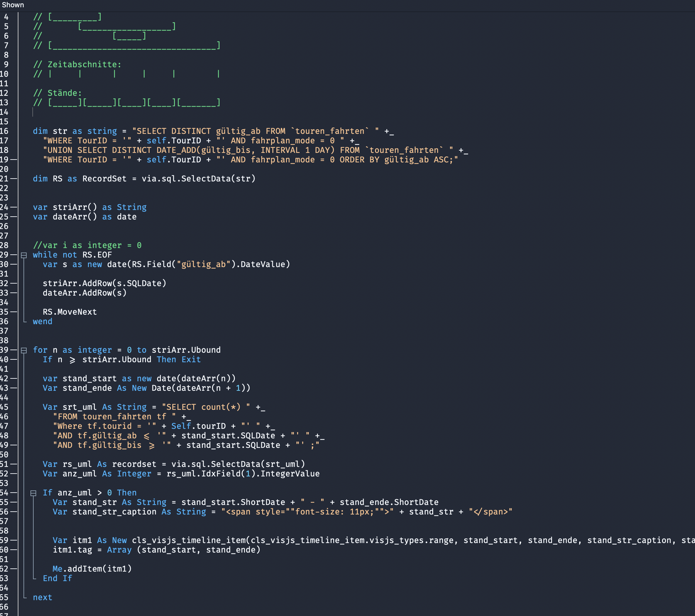Toggle breakpoint dash on line 21
This screenshot has height=616, width=695.
pos(14,179)
